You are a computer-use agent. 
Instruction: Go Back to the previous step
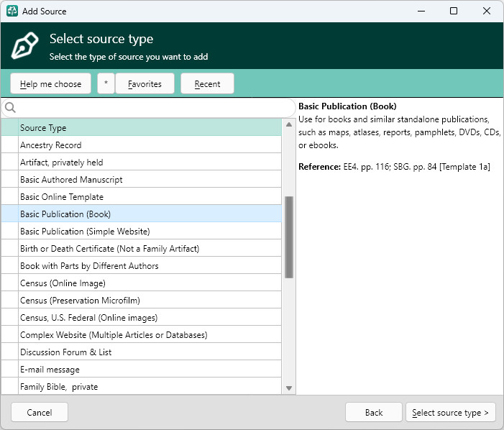(373, 412)
